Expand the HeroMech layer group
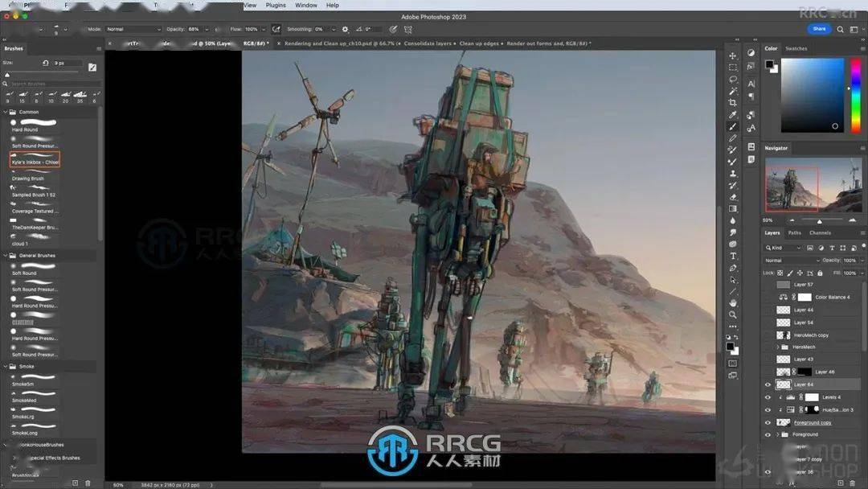The image size is (868, 489). 777,347
